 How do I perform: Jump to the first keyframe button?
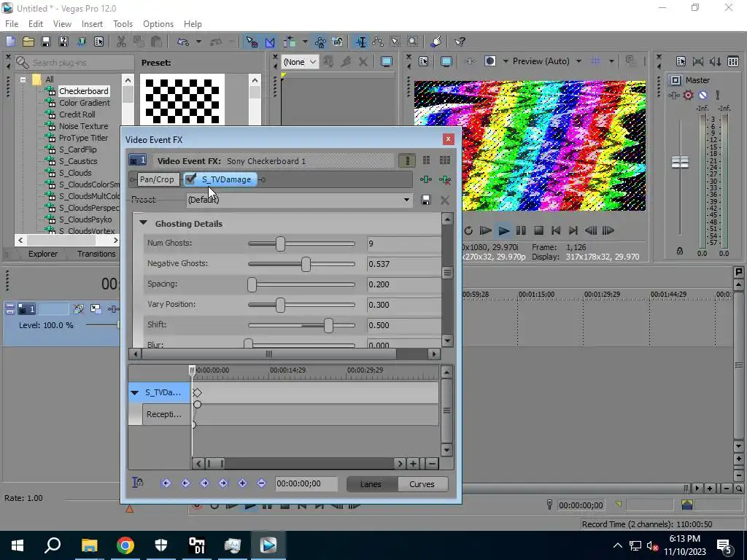point(166,483)
